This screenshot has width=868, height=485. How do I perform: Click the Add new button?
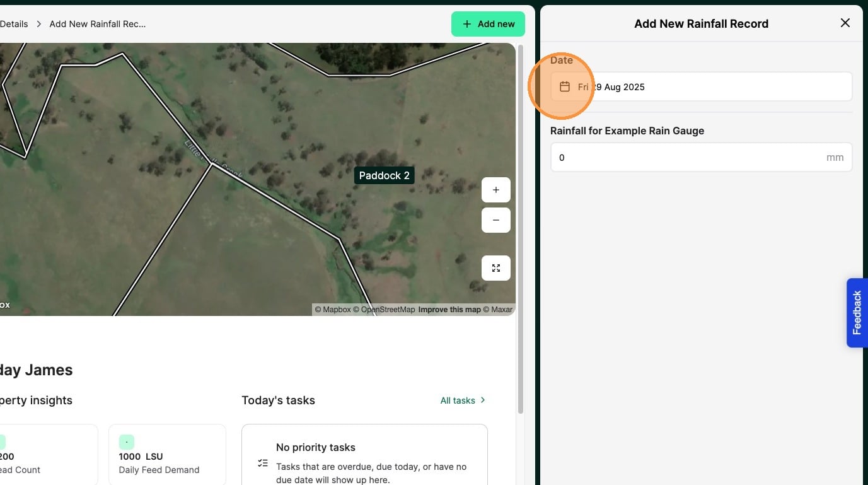coord(488,24)
